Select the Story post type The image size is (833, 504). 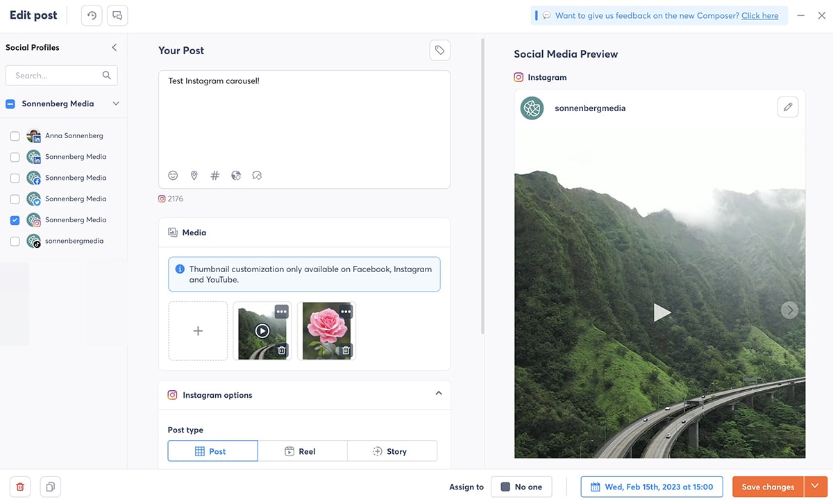392,451
